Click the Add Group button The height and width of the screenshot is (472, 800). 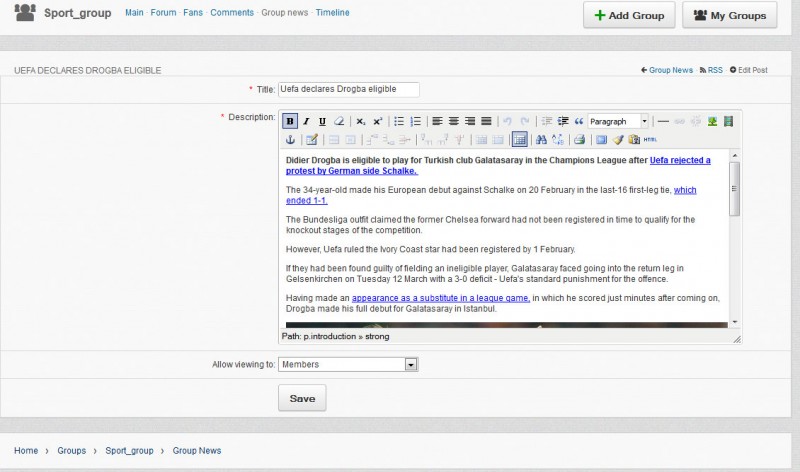tap(629, 15)
